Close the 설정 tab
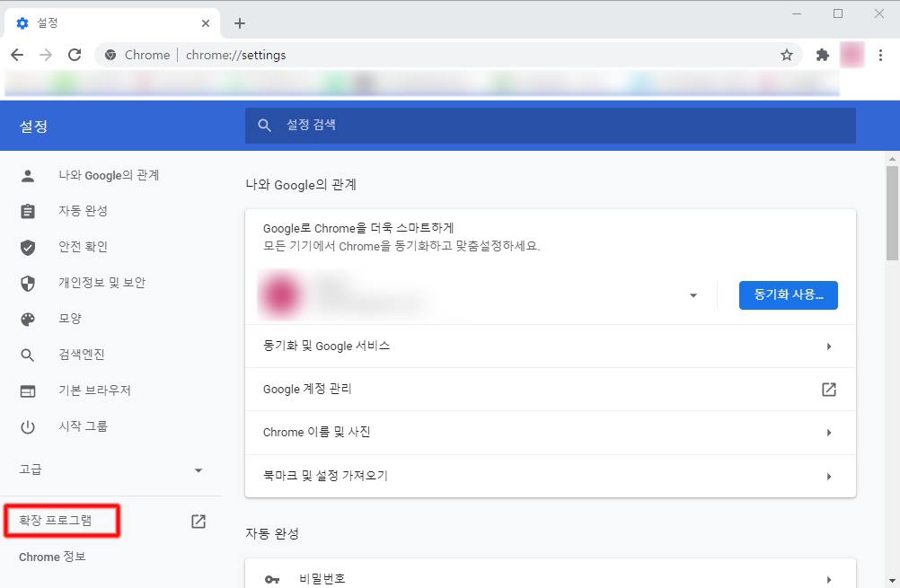 click(206, 23)
